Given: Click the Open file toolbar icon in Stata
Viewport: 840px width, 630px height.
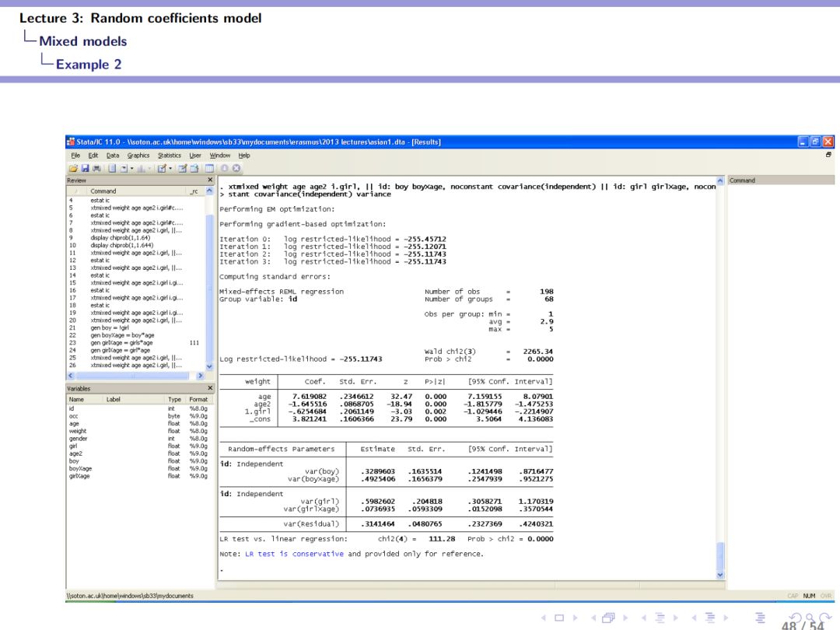Looking at the screenshot, I should point(73,168).
